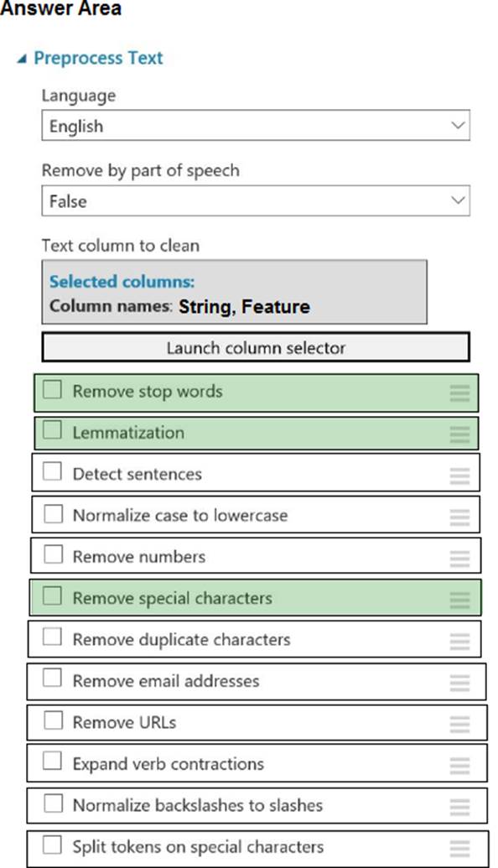The image size is (498, 868).
Task: Click the hamburger handle on Detect sentences row
Action: [459, 476]
